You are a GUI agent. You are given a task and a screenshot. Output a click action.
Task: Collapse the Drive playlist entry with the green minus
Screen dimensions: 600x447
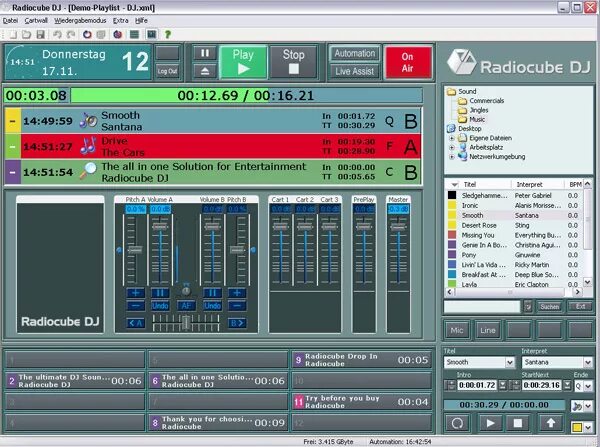pos(13,147)
